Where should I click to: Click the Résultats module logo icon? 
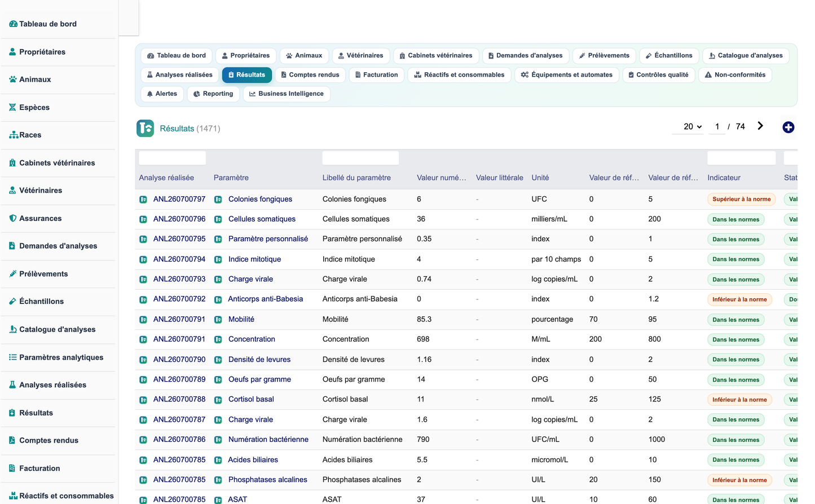coord(145,129)
